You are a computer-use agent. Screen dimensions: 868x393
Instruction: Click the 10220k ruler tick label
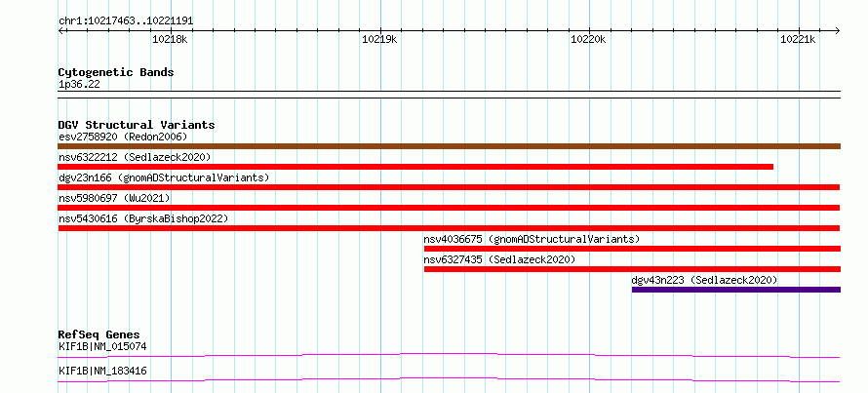pos(588,39)
